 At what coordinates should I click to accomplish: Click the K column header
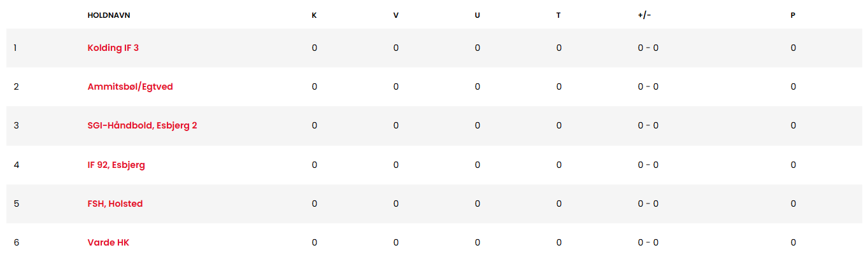pyautogui.click(x=314, y=15)
